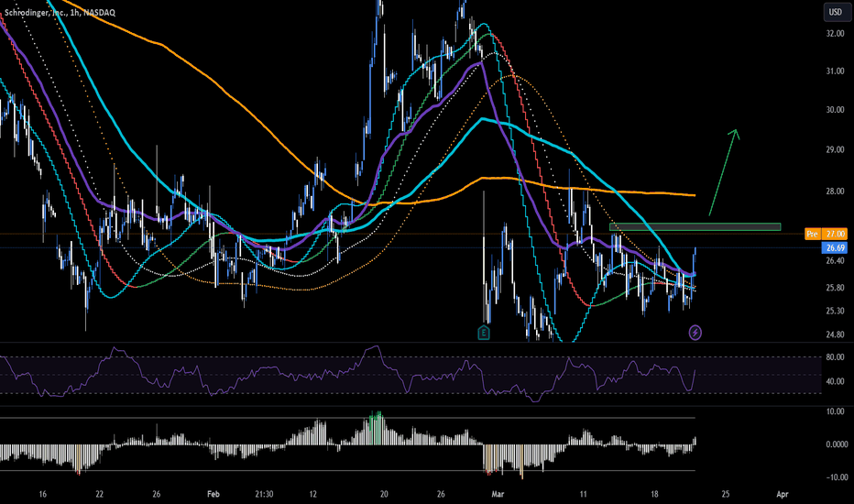Click the 29.00 price axis label

[835, 149]
